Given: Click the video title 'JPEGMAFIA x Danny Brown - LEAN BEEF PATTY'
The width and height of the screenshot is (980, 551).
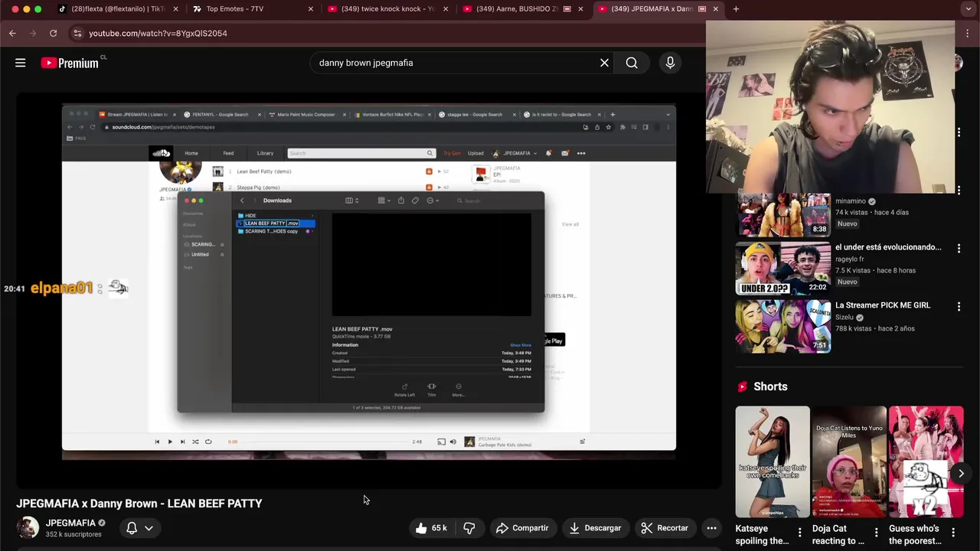Looking at the screenshot, I should click(x=139, y=504).
